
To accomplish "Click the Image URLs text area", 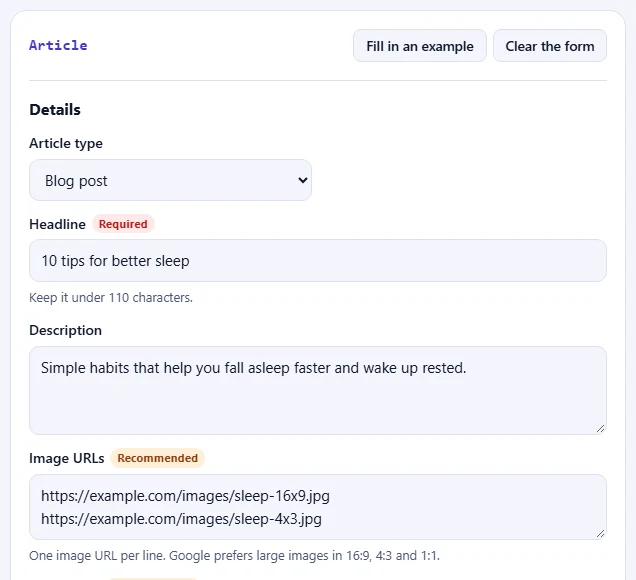I will pos(318,507).
